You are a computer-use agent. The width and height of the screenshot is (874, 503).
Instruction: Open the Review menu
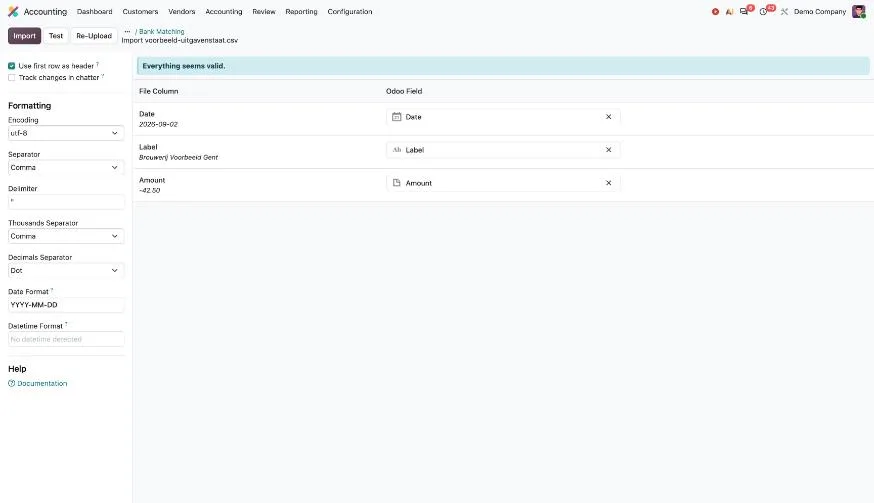pyautogui.click(x=264, y=12)
